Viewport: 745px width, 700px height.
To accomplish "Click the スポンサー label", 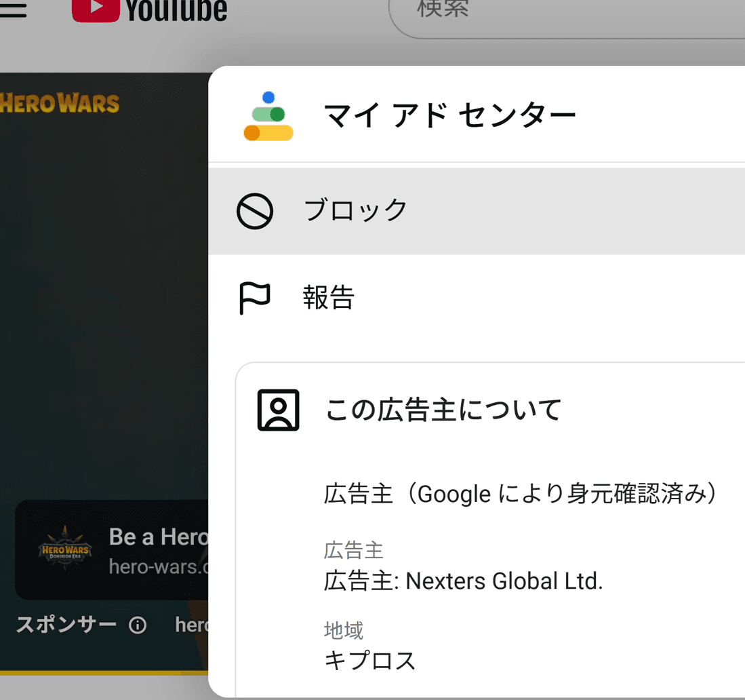I will tap(66, 625).
